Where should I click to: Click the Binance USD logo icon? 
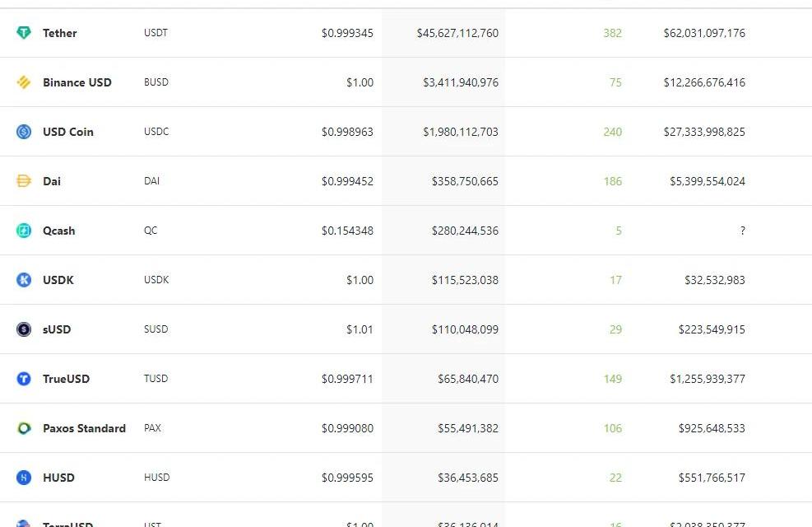point(24,82)
